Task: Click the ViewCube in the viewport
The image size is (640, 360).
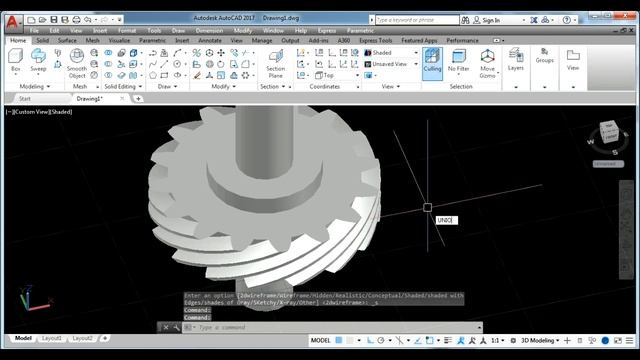Action: point(609,132)
